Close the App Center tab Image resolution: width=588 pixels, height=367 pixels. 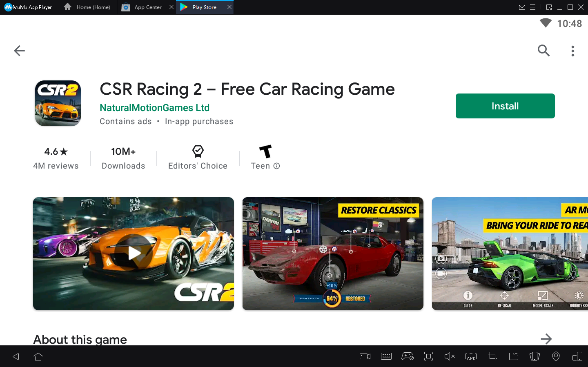pos(171,7)
